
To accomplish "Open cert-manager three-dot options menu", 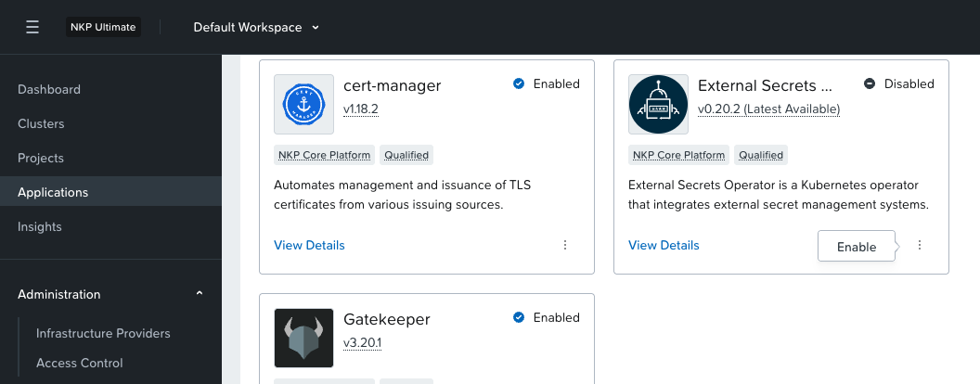I will pyautogui.click(x=565, y=246).
